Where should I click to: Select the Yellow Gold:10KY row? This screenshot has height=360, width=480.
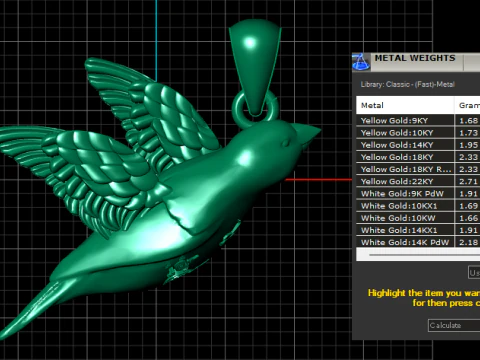pyautogui.click(x=418, y=133)
